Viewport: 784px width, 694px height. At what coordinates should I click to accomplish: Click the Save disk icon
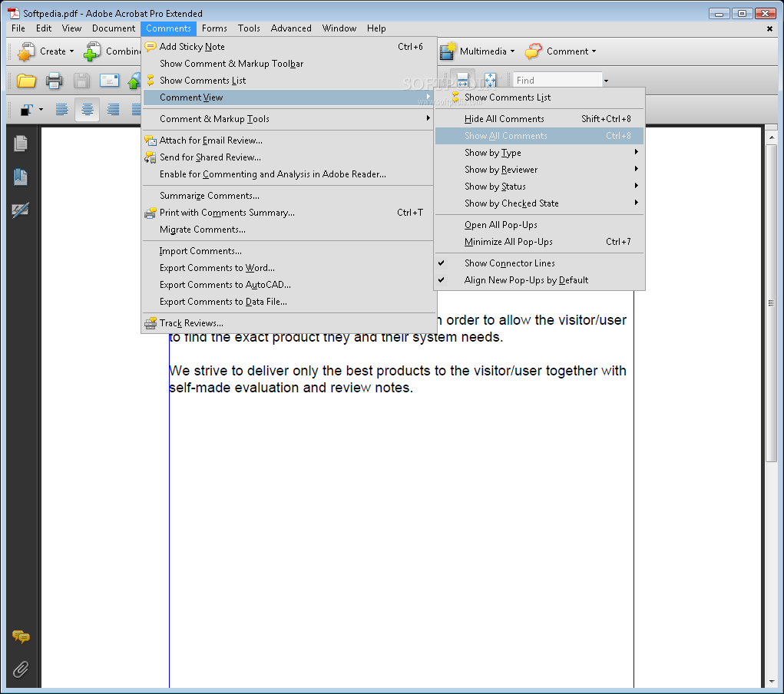(x=81, y=81)
